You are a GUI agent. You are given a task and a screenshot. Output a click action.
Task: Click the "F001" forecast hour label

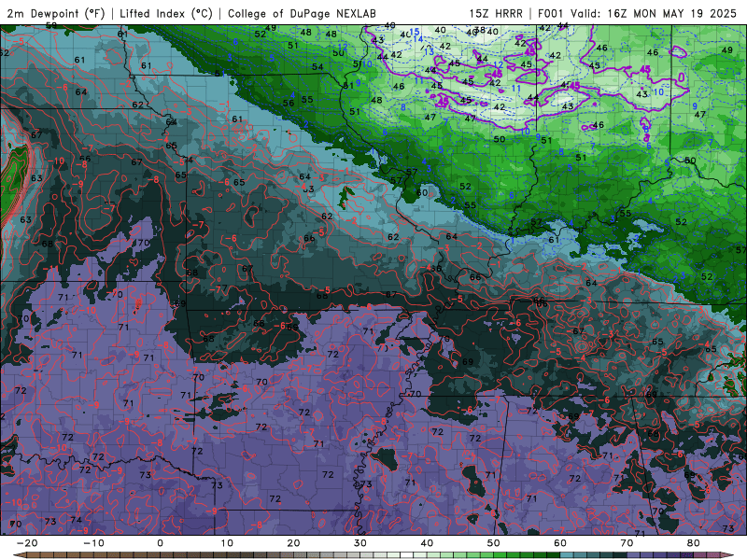coord(551,13)
